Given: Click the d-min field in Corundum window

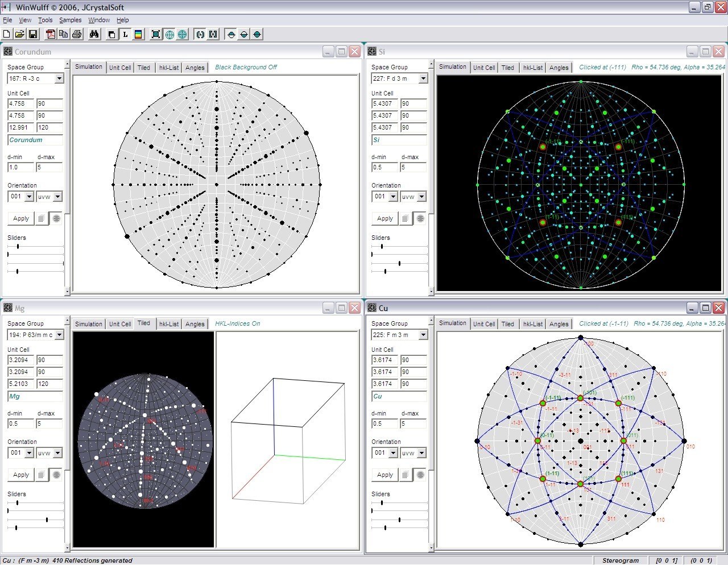Looking at the screenshot, I should click(x=21, y=167).
